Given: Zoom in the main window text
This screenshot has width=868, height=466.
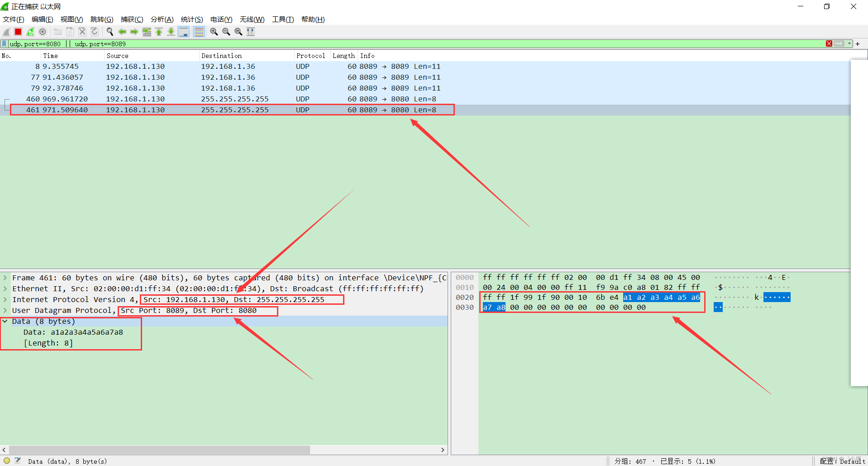Looking at the screenshot, I should click(214, 32).
